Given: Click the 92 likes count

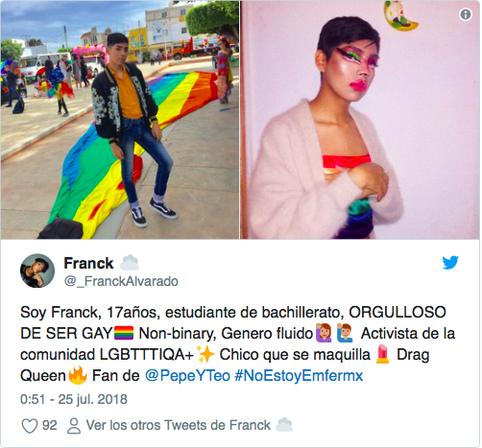Looking at the screenshot, I should 50,426.
